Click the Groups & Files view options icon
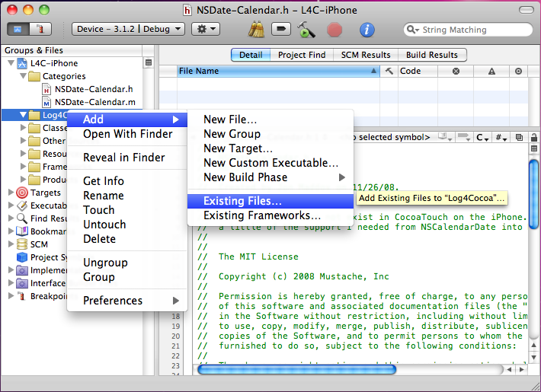 point(149,62)
